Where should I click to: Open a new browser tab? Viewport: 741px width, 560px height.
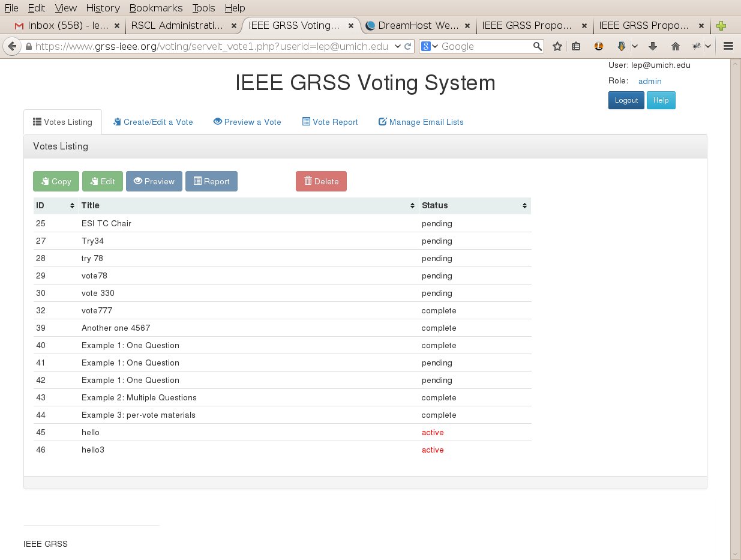(x=721, y=26)
